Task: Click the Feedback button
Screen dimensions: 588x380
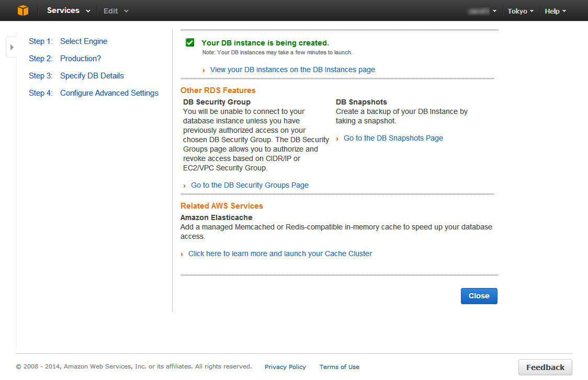Action: click(545, 367)
